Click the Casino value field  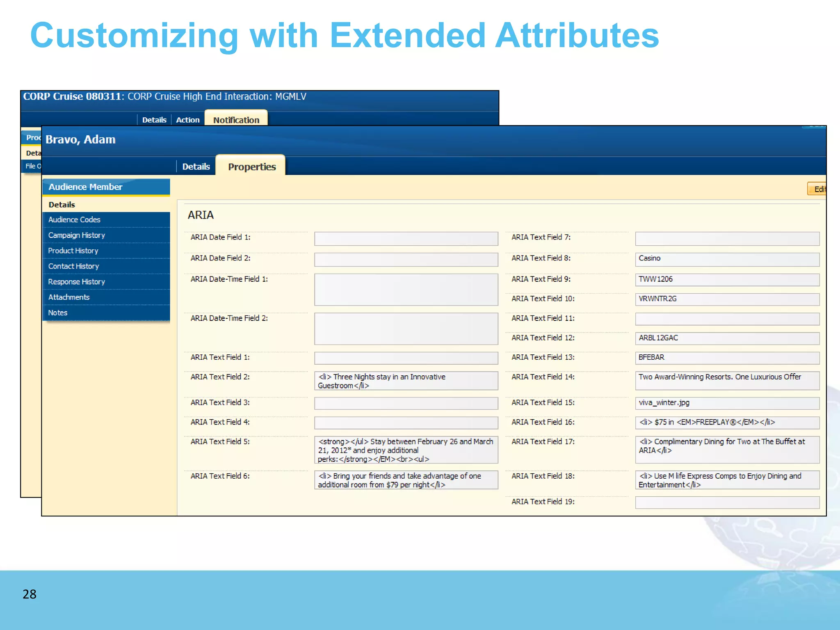(727, 260)
